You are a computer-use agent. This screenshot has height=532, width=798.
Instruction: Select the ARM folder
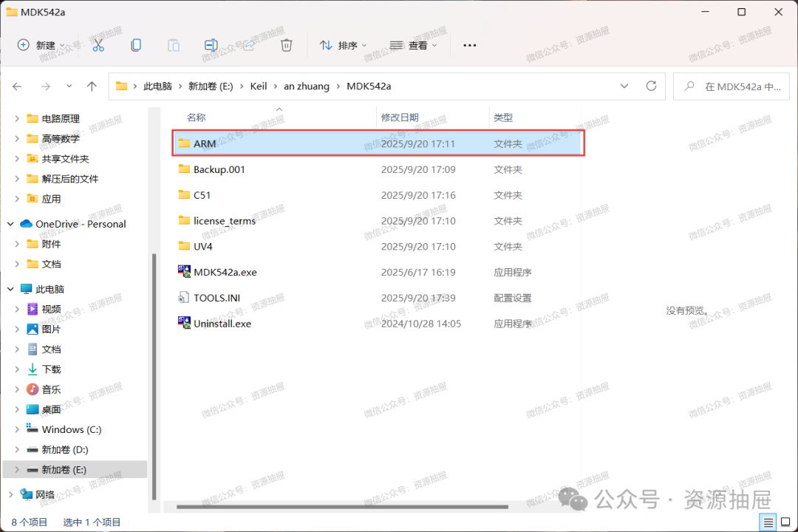pos(378,143)
